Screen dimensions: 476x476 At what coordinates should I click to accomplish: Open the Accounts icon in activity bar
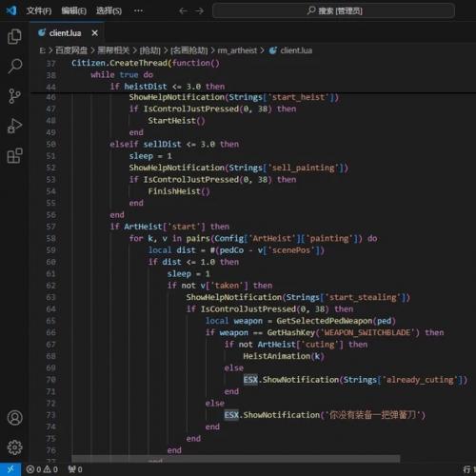coord(14,418)
